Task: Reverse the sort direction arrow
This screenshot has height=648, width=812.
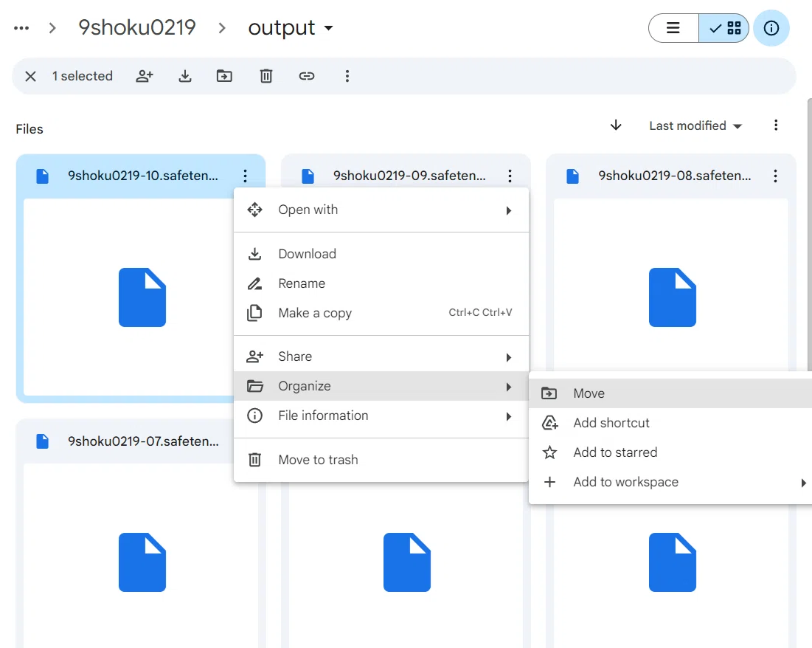Action: coord(616,125)
